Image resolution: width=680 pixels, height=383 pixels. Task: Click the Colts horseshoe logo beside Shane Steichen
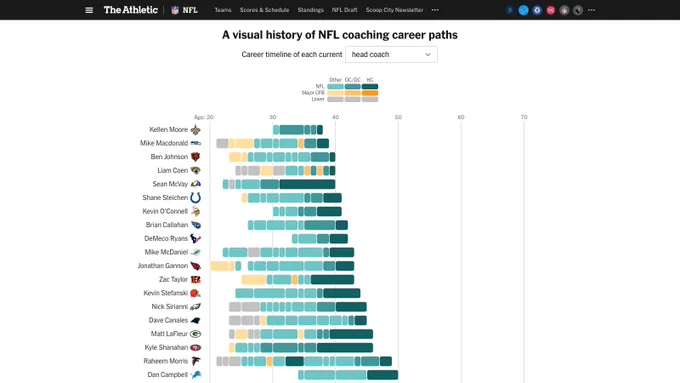[196, 198]
